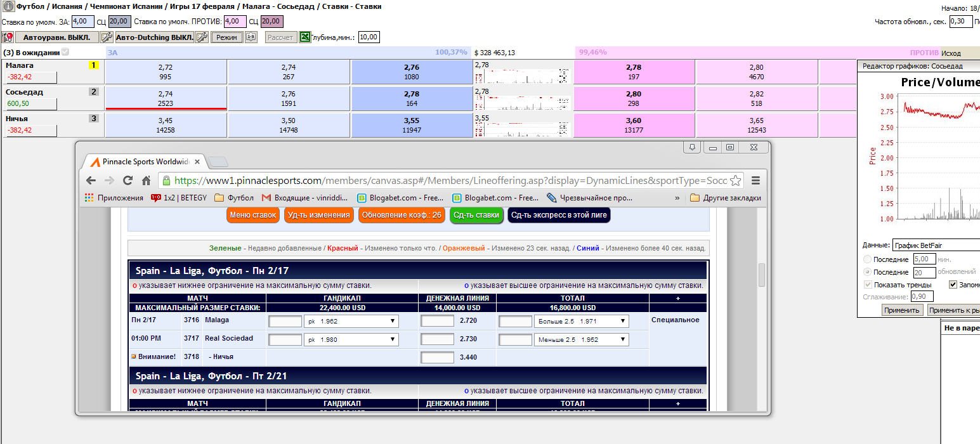Click the 1-9 ladder icon next to Режим

251,37
